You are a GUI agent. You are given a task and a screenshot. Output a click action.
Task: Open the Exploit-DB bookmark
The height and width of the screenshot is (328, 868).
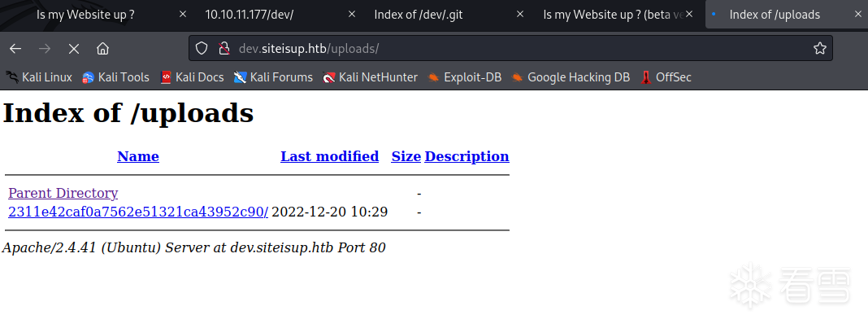coord(464,77)
